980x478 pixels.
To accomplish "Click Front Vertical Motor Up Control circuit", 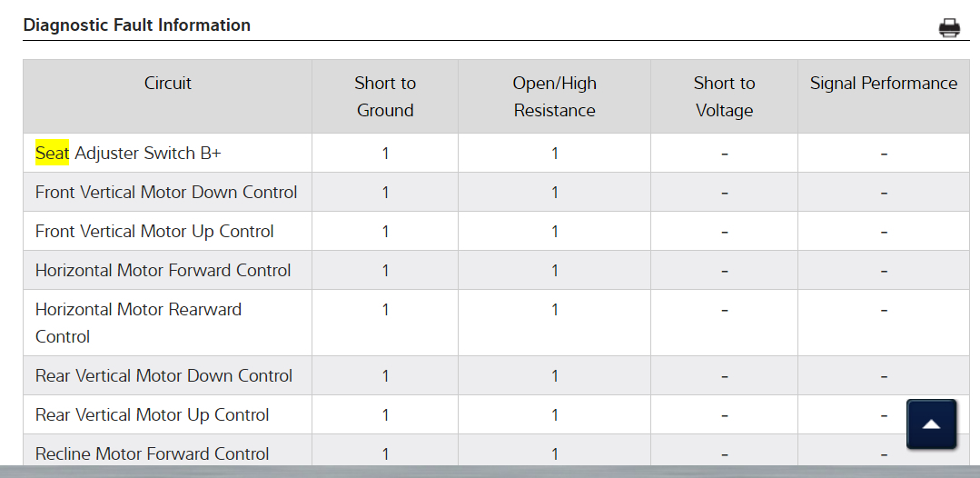I will pyautogui.click(x=154, y=232).
